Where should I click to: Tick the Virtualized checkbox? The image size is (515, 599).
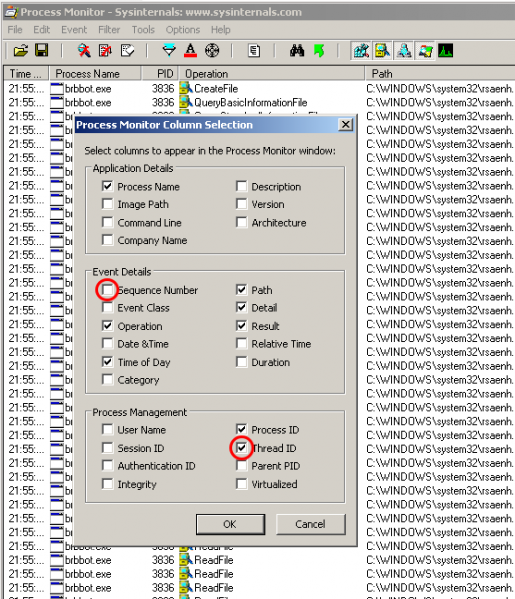click(x=241, y=484)
